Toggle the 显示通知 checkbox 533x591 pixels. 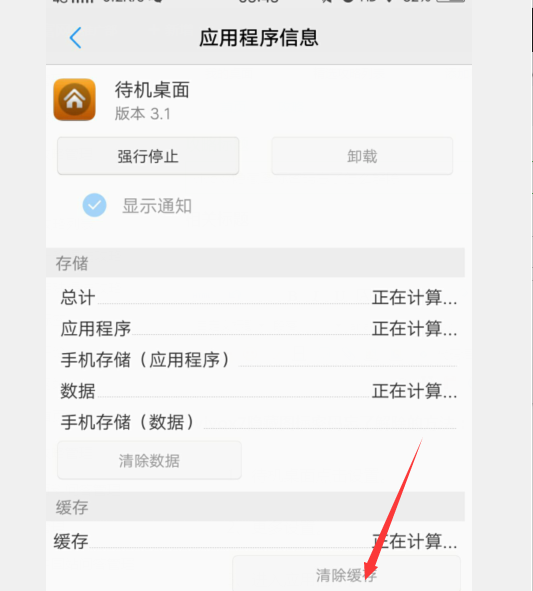coord(95,205)
